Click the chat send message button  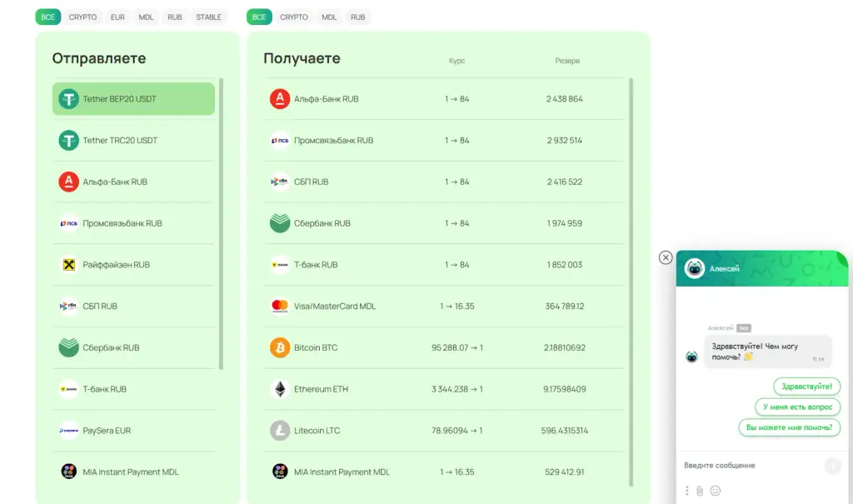point(832,466)
